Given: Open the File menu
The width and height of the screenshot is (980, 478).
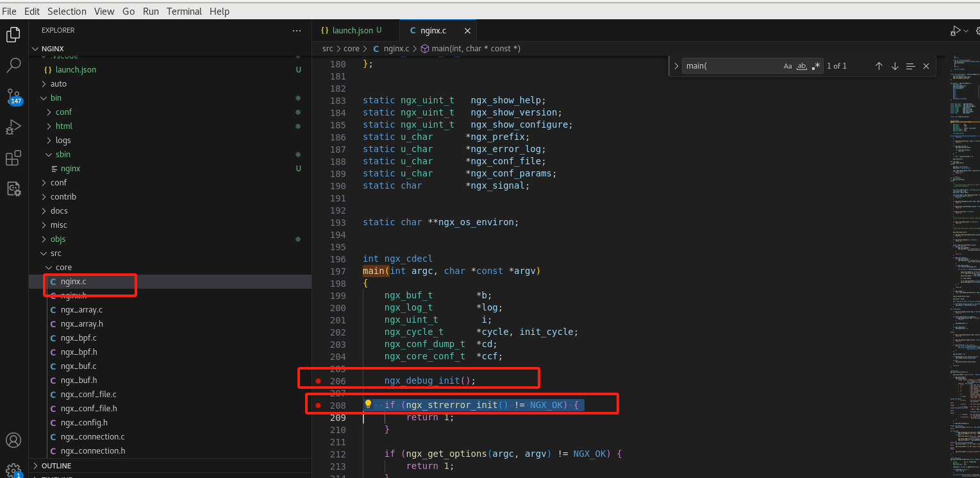Looking at the screenshot, I should 9,12.
